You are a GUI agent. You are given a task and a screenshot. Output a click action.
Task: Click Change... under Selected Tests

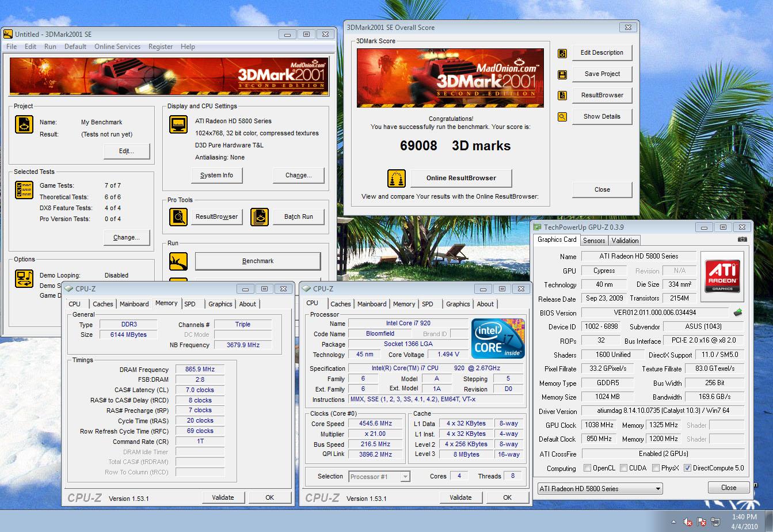click(127, 237)
